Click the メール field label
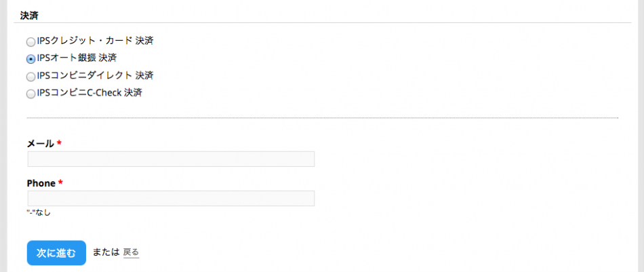Image resolution: width=644 pixels, height=272 pixels. [40, 143]
